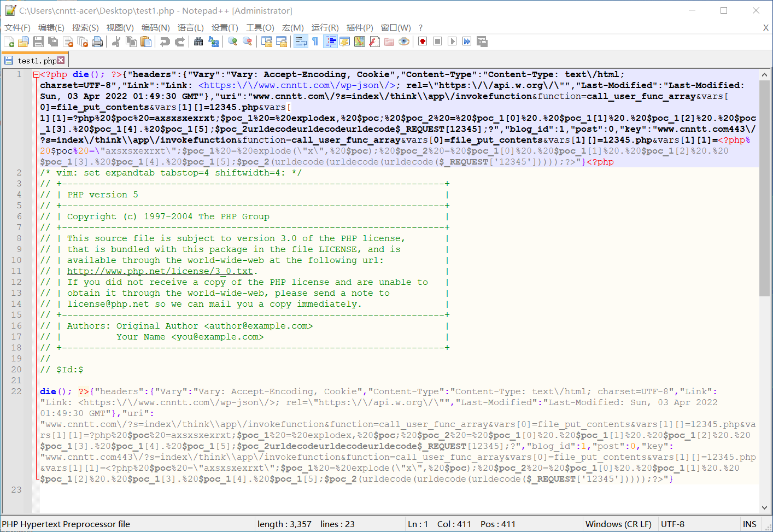Click the Close document toolbar icon
Image resolution: width=773 pixels, height=532 pixels.
click(68, 42)
